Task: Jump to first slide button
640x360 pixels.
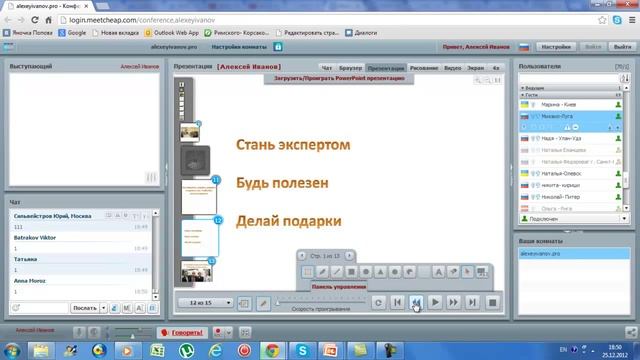Action: (x=397, y=303)
